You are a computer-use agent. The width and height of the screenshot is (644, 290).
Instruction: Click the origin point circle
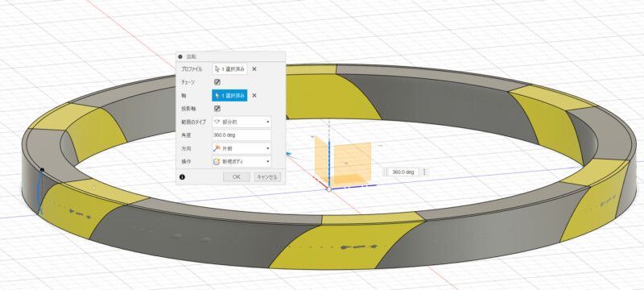(328, 189)
